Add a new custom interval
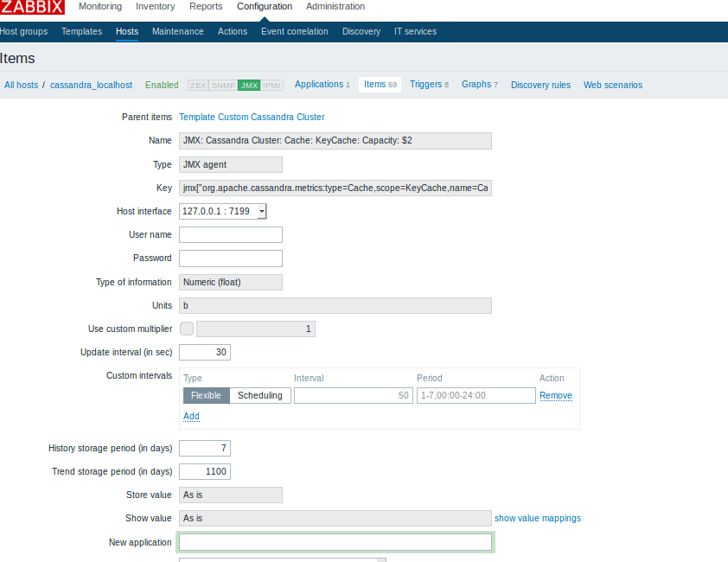 coord(191,416)
